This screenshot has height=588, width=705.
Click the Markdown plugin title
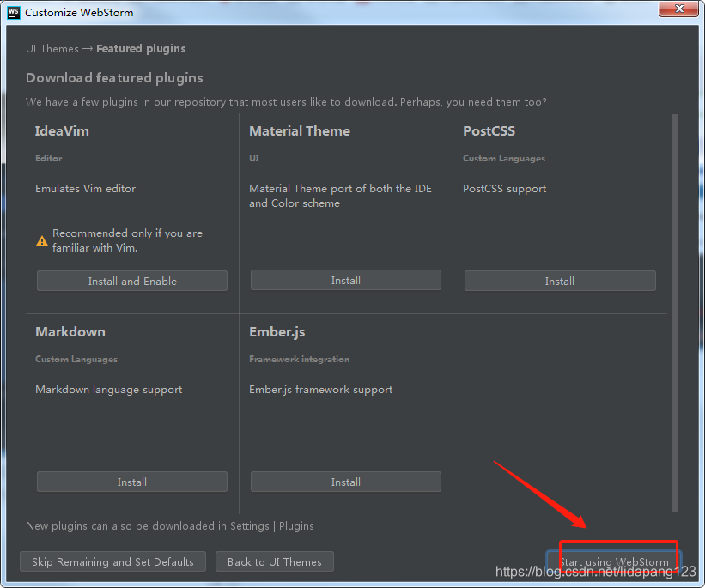click(x=70, y=332)
